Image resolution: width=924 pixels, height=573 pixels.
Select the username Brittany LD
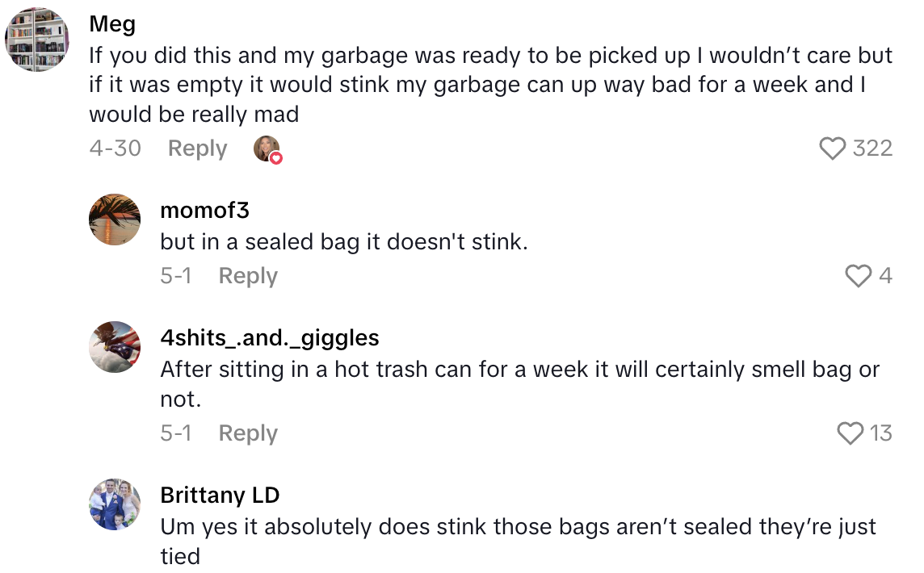[x=220, y=496]
